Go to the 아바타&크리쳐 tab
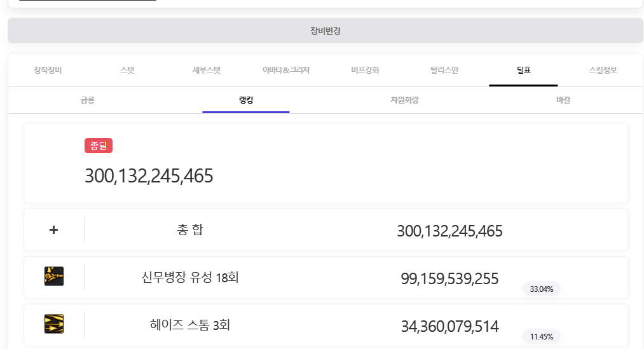Image resolution: width=644 pixels, height=349 pixels. pyautogui.click(x=286, y=70)
